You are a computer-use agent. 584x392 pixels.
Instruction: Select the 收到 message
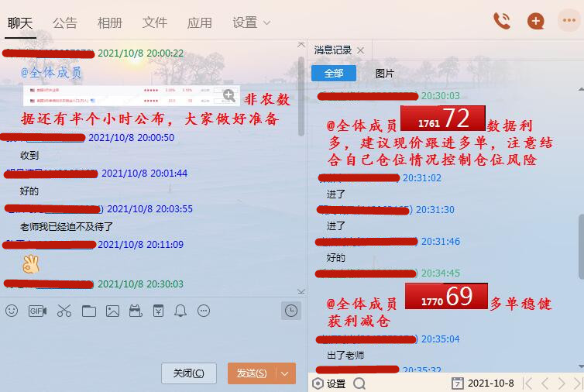coord(29,156)
